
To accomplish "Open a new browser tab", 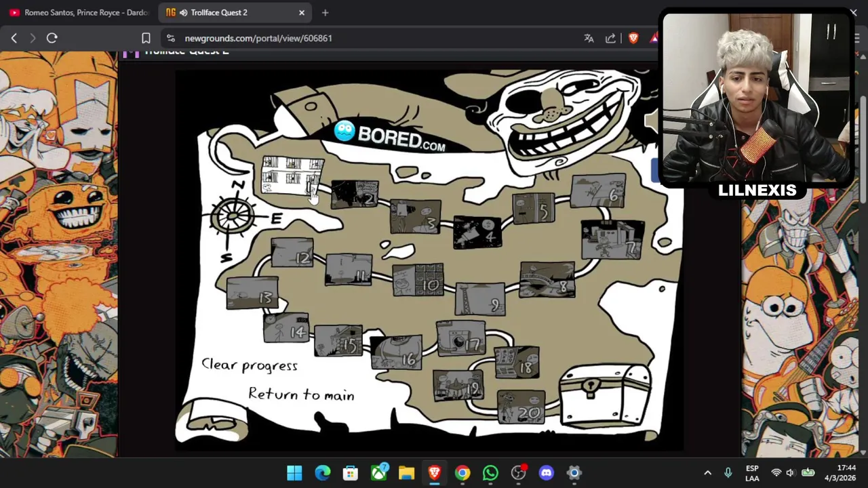I will pyautogui.click(x=325, y=12).
